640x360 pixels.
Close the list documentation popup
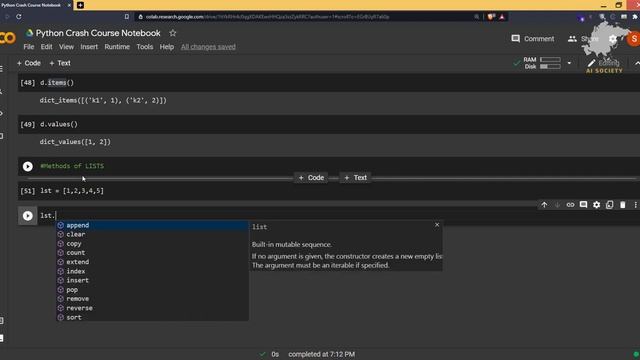point(437,225)
